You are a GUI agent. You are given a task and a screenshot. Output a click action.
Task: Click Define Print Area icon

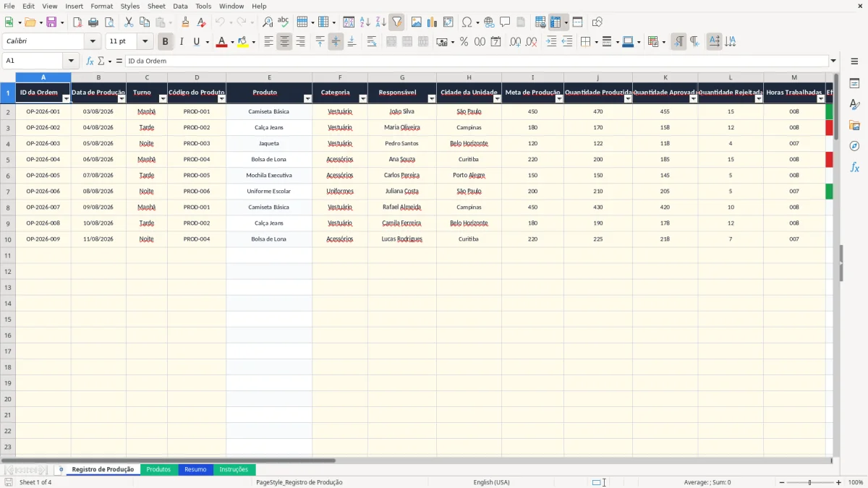pos(540,22)
